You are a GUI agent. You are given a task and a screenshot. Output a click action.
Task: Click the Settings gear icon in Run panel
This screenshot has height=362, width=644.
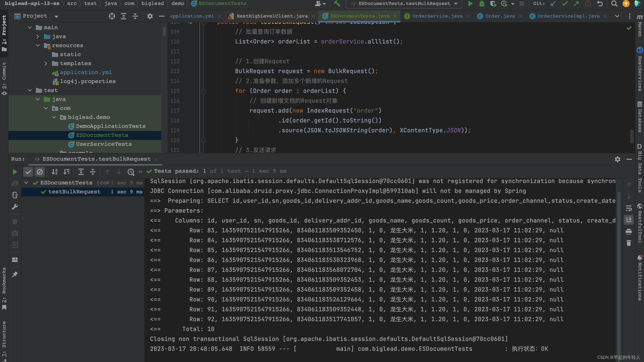point(617,159)
